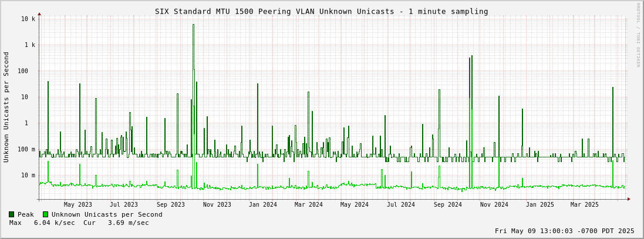Click the 10 k Y-axis tick label
This screenshot has height=239, width=644.
pyautogui.click(x=29, y=19)
